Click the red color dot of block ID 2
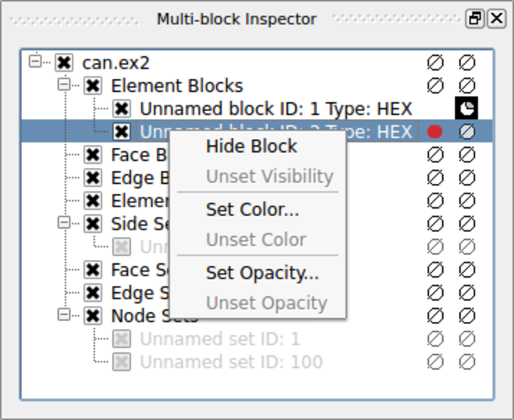 click(435, 131)
